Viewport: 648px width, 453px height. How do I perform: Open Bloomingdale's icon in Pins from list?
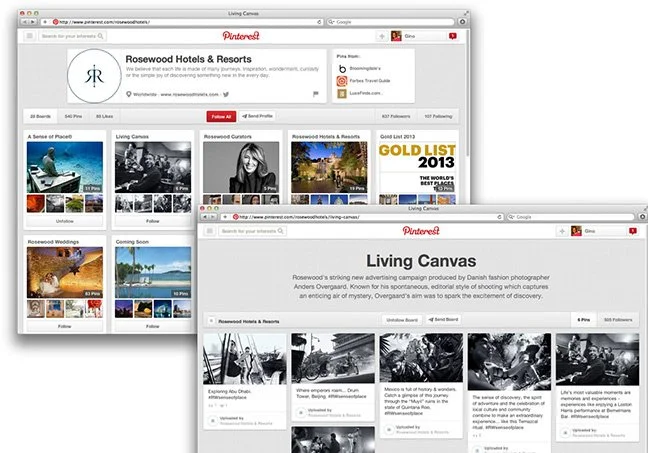342,69
